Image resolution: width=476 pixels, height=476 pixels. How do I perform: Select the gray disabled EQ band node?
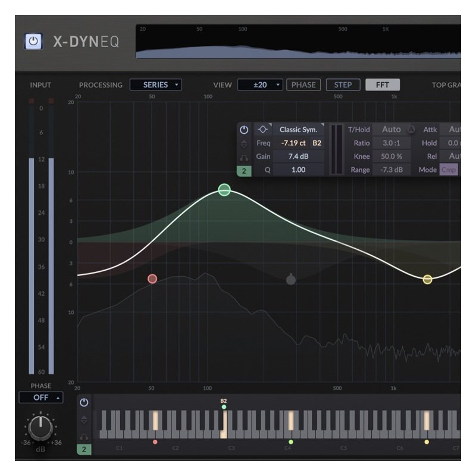[x=291, y=279]
